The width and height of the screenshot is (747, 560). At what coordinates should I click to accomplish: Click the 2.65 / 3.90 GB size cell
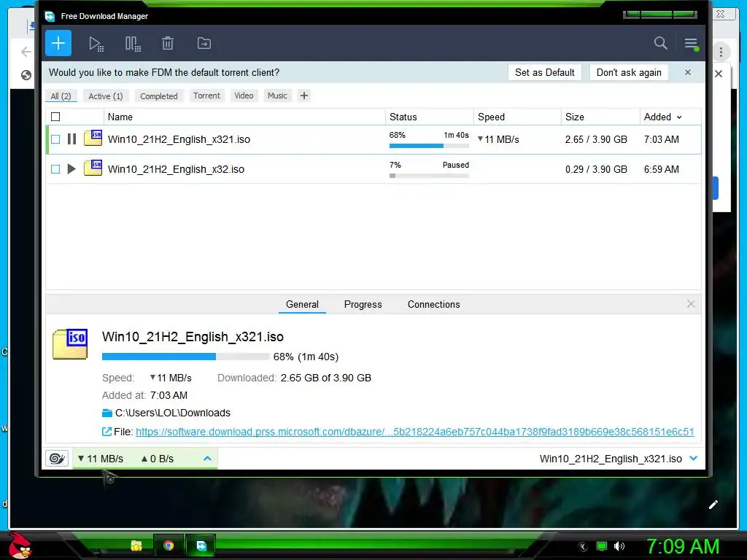click(596, 139)
